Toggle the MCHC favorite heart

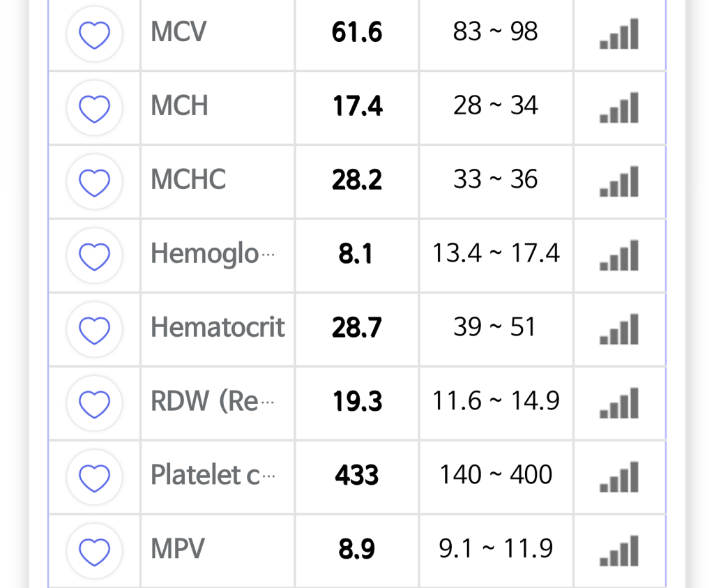(94, 182)
